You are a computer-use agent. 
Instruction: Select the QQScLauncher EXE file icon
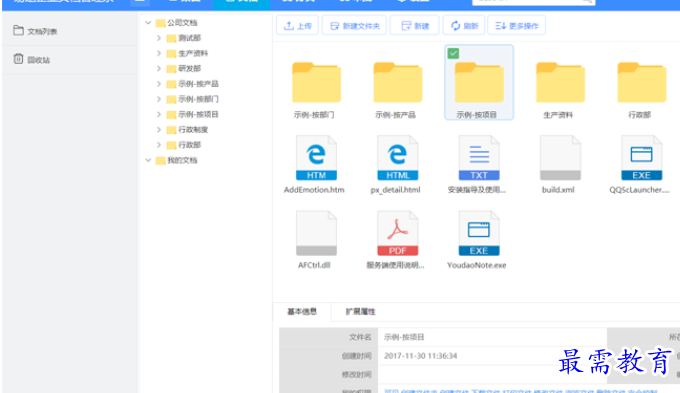[642, 157]
